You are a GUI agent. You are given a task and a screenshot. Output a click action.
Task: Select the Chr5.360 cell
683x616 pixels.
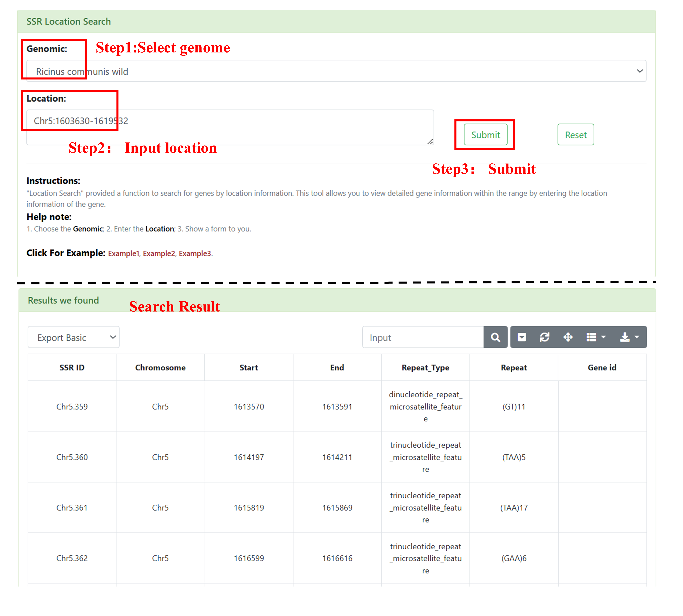[72, 457]
